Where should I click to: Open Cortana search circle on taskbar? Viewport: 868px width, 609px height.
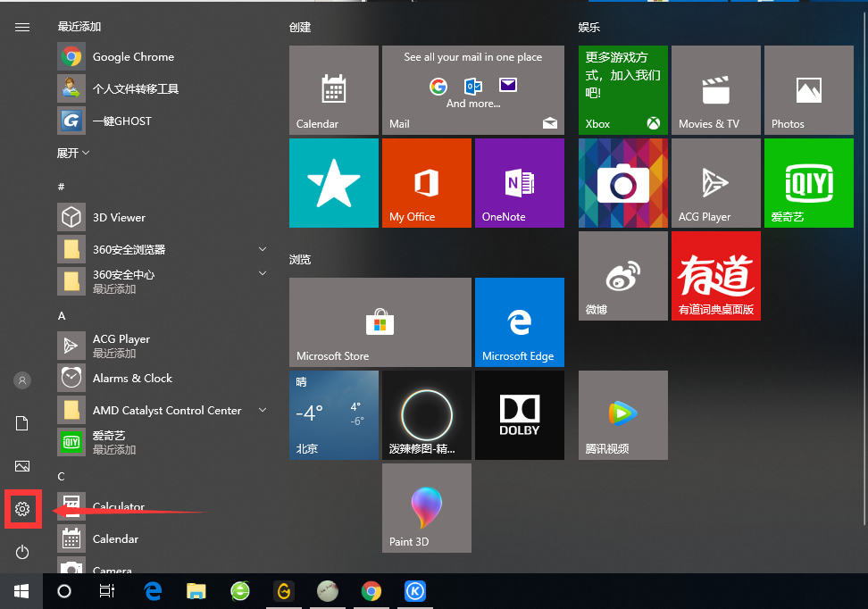pos(64,591)
